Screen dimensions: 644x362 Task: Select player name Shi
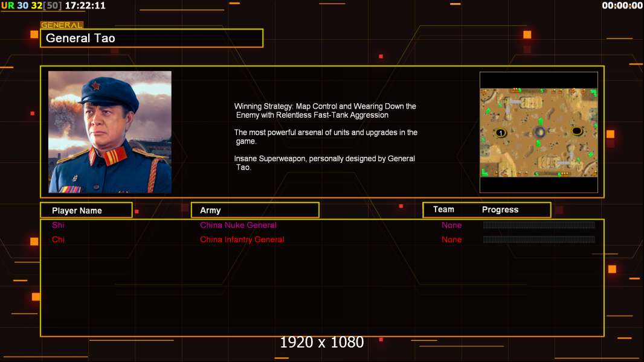[58, 225]
